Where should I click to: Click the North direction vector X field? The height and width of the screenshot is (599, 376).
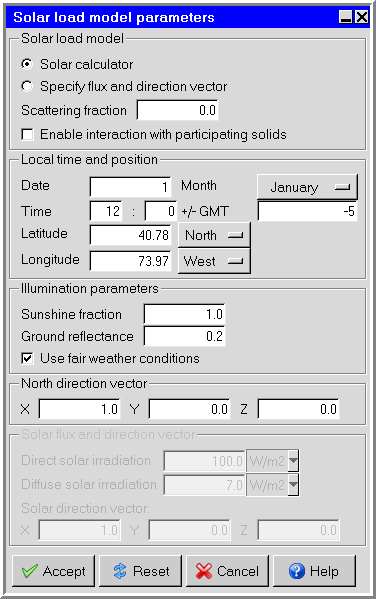point(79,409)
